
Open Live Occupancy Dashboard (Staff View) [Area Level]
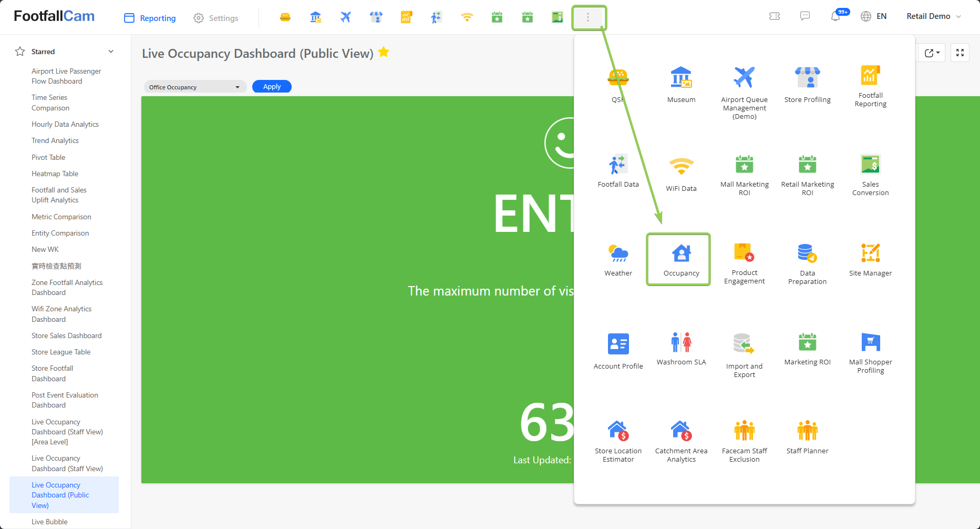coord(67,432)
